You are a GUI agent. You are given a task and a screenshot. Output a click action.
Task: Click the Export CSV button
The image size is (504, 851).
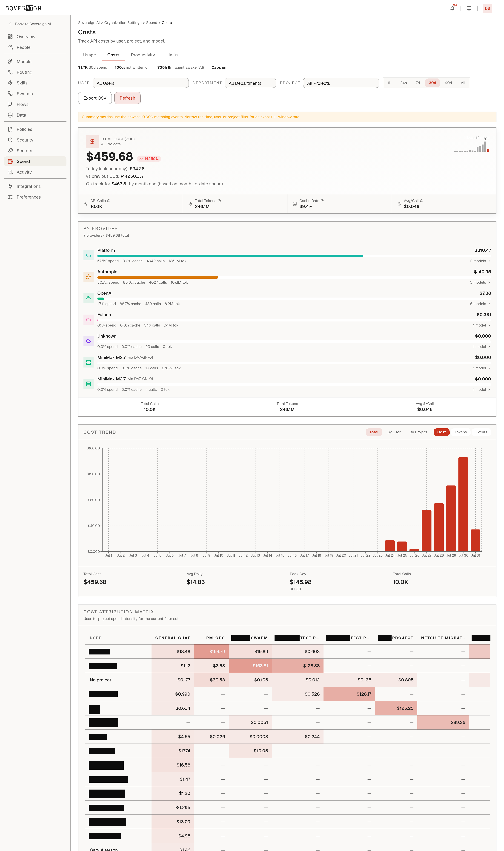(95, 98)
